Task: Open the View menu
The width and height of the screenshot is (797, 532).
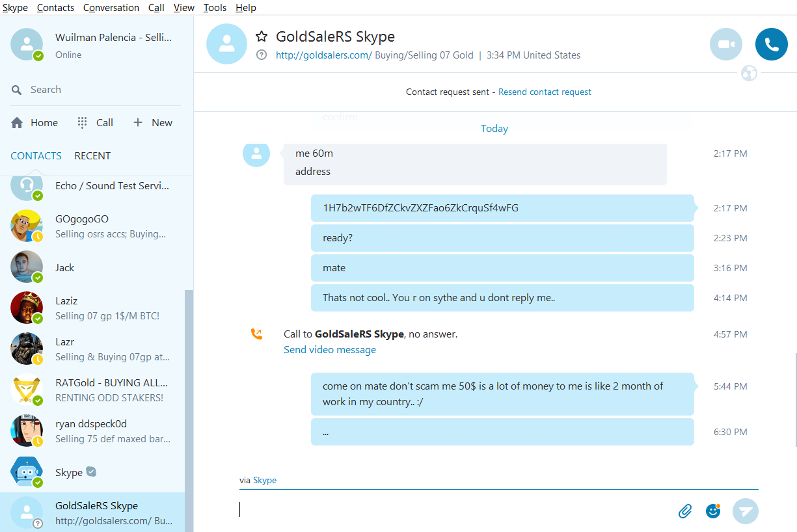Action: tap(184, 8)
